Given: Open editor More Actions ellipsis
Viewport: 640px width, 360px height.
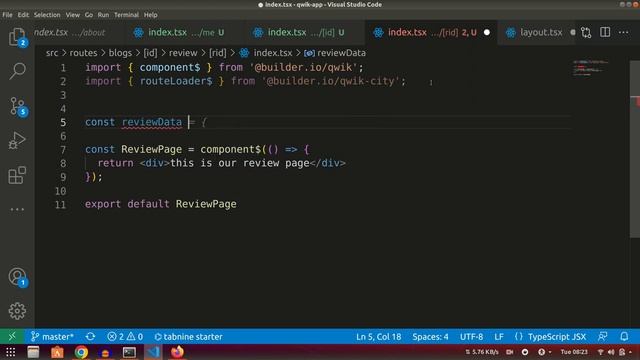Looking at the screenshot, I should (x=623, y=32).
